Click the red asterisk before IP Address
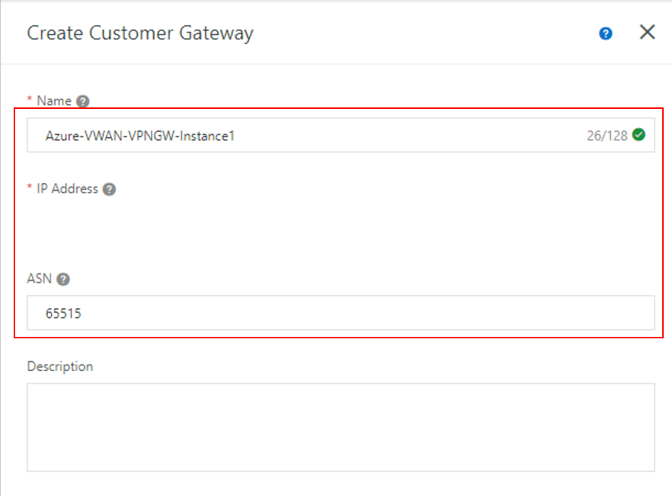The image size is (672, 496). [29, 189]
